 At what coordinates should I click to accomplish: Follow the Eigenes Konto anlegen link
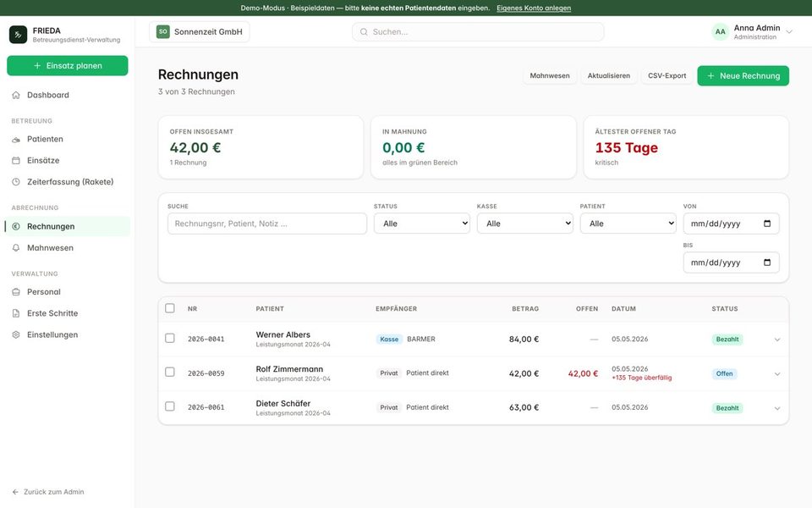534,8
